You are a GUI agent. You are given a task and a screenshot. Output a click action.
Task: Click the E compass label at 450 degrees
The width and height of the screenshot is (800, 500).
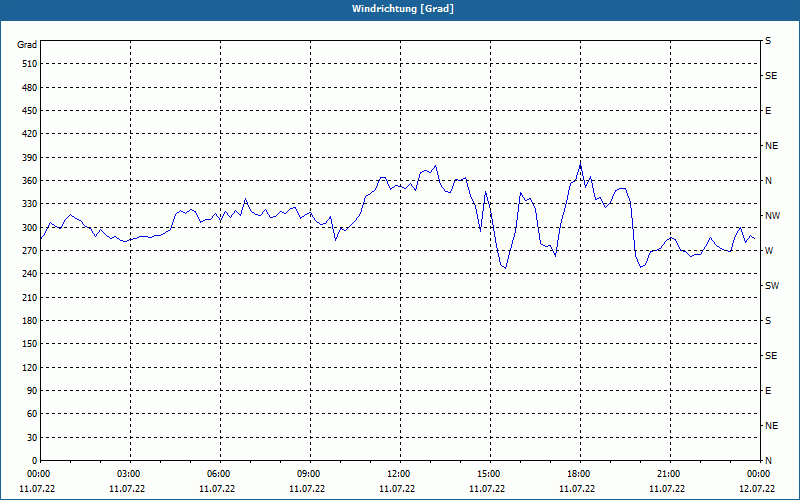pos(768,111)
